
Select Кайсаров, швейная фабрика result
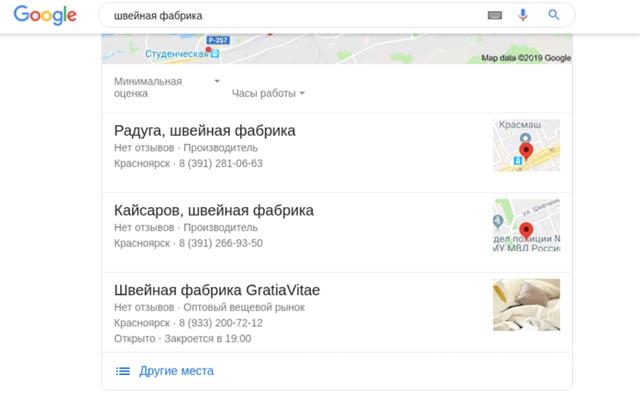(214, 211)
